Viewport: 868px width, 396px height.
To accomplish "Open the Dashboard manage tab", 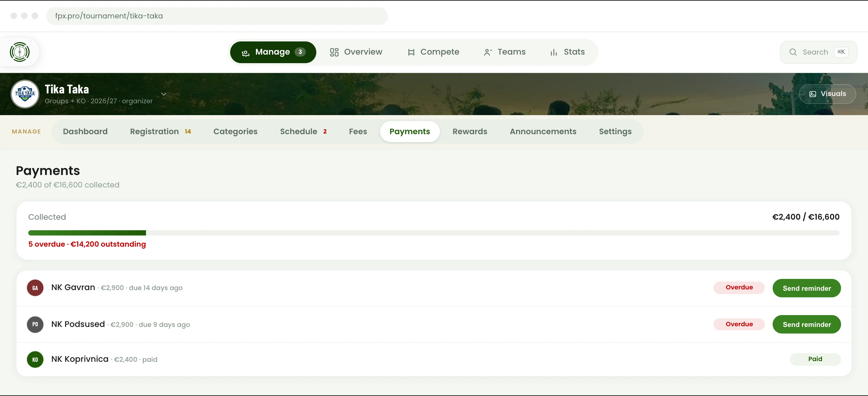I will click(85, 132).
